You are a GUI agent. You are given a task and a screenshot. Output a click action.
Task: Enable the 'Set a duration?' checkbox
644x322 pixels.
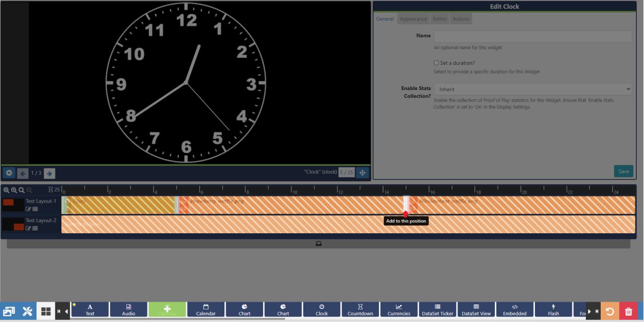(x=436, y=63)
